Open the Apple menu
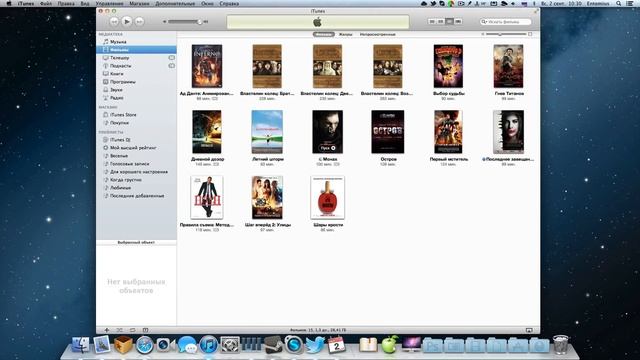This screenshot has width=640, height=360. (9, 4)
